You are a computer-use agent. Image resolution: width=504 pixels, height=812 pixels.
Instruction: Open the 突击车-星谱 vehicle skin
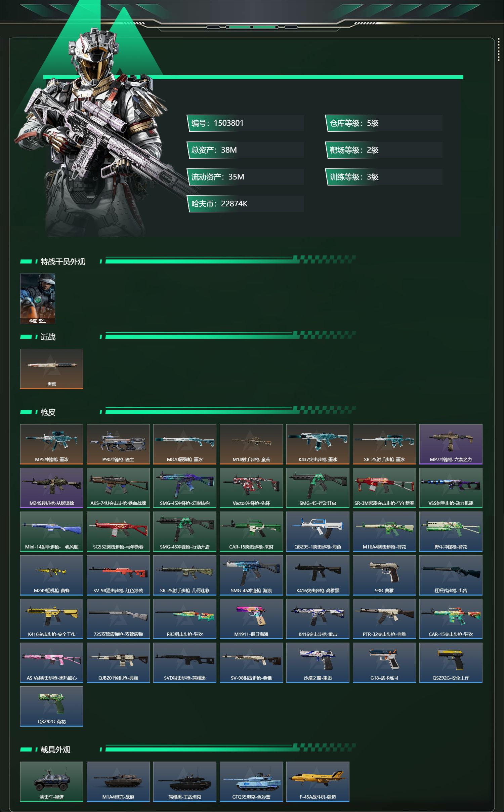(x=52, y=781)
